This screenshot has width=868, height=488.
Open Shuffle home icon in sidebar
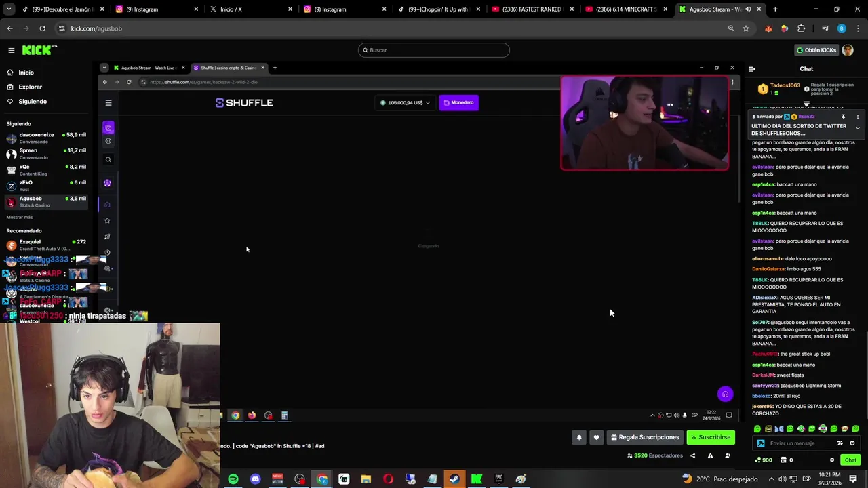click(x=107, y=205)
